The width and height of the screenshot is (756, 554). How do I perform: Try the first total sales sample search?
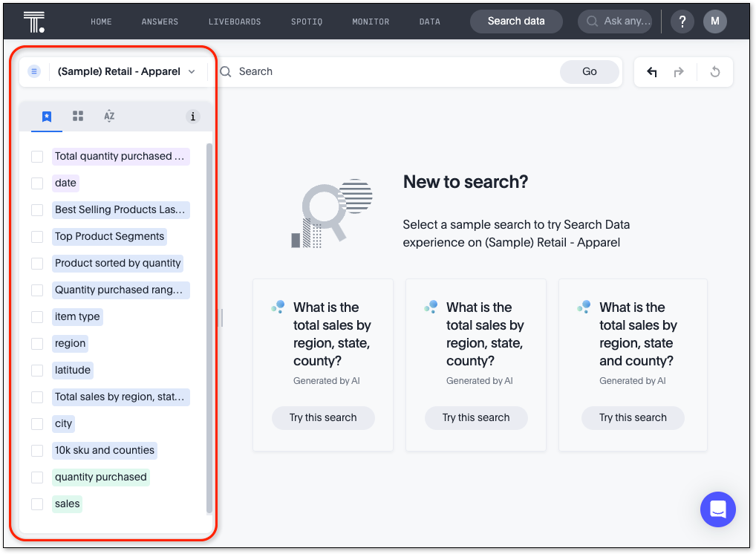point(323,417)
